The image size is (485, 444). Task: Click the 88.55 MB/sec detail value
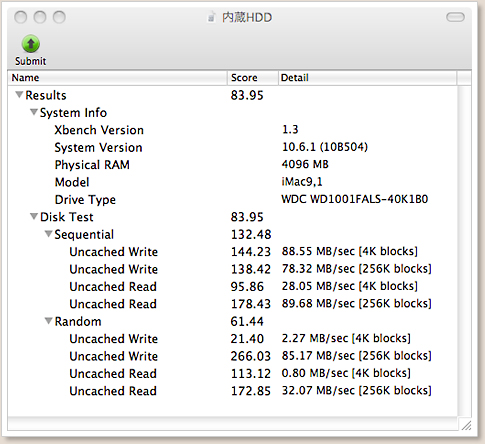[x=349, y=251]
